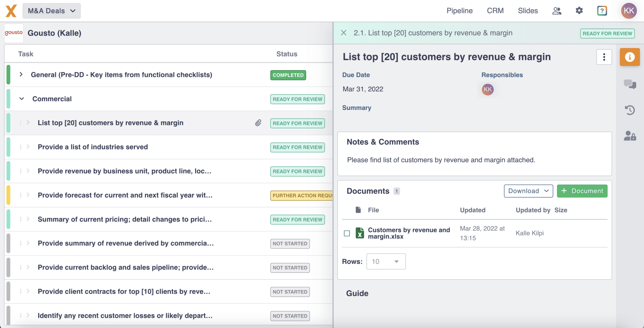Open the M&A Deals workspace dropdown
Viewport: 644px width, 328px height.
pos(52,11)
